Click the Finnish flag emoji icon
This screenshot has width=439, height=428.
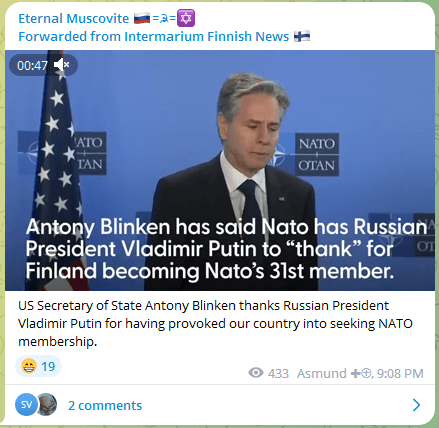302,36
